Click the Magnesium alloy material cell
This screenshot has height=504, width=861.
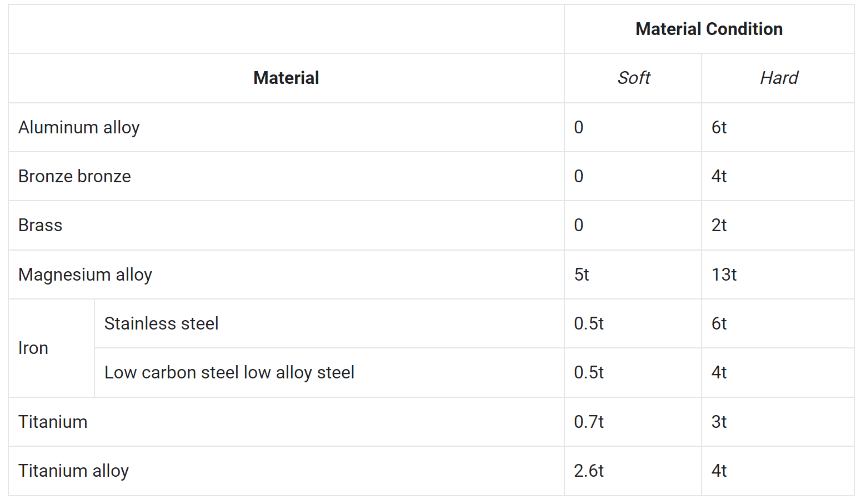coord(85,274)
